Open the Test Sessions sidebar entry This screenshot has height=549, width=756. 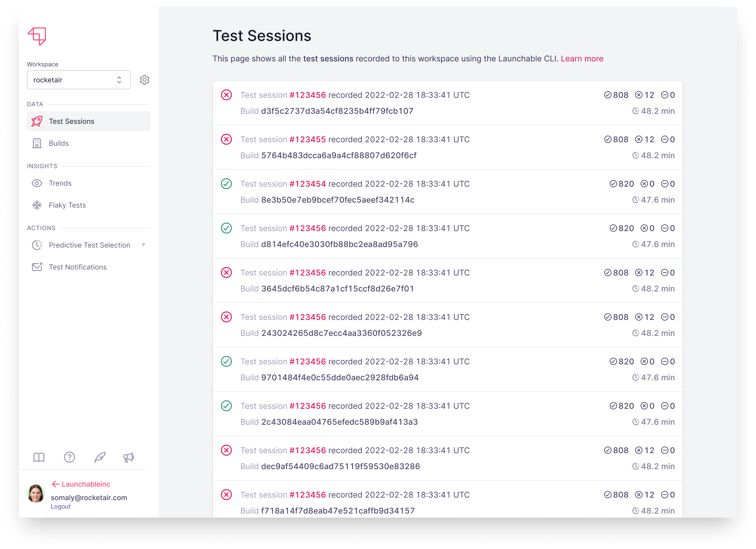[x=72, y=121]
